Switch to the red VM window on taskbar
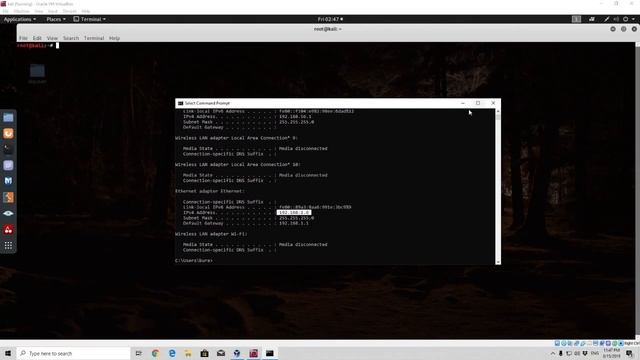640x360 pixels. (253, 353)
